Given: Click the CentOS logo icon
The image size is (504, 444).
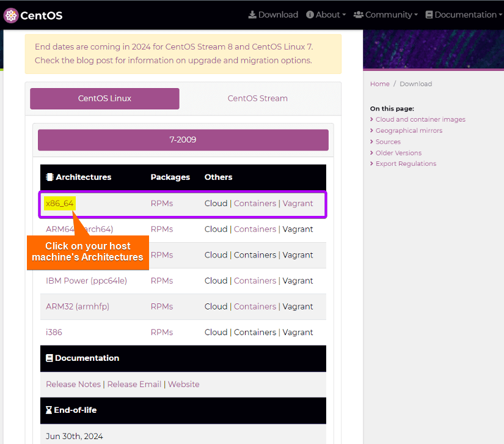Looking at the screenshot, I should pyautogui.click(x=11, y=15).
